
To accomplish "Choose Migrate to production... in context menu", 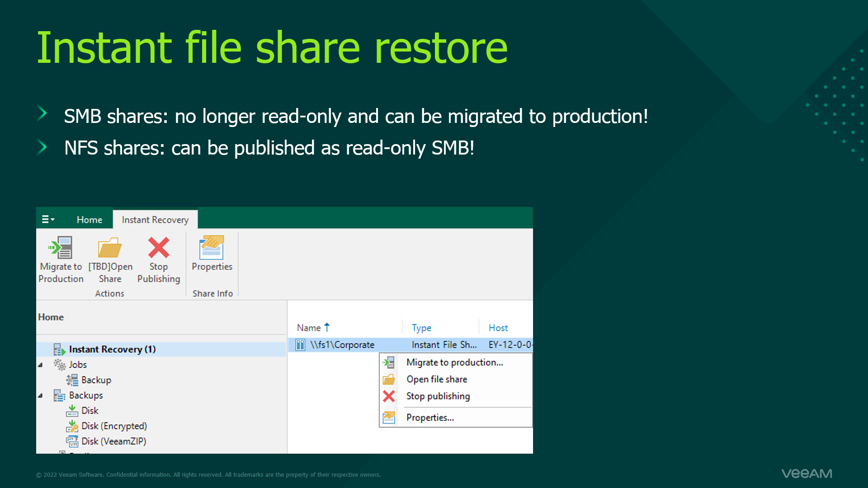I will pyautogui.click(x=454, y=362).
